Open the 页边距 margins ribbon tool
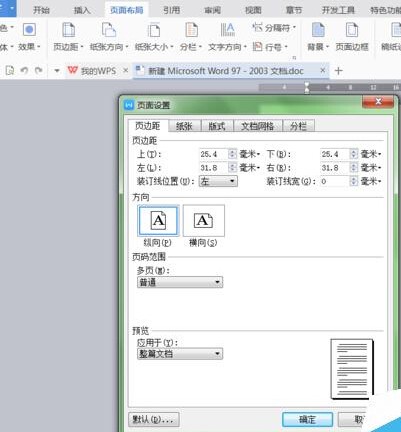 (68, 37)
